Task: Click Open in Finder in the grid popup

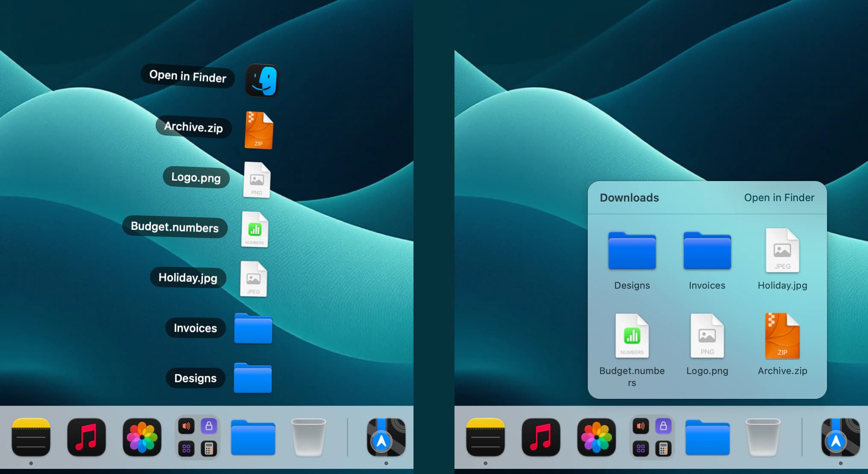Action: click(779, 198)
